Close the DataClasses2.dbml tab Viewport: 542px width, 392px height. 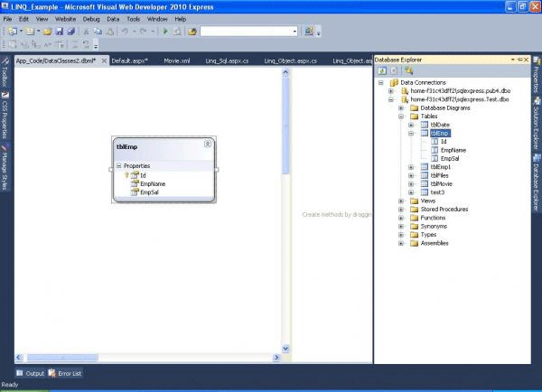(x=104, y=61)
